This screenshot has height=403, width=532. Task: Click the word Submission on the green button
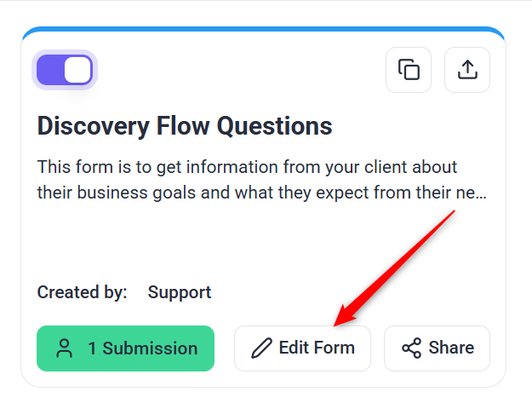pos(150,348)
